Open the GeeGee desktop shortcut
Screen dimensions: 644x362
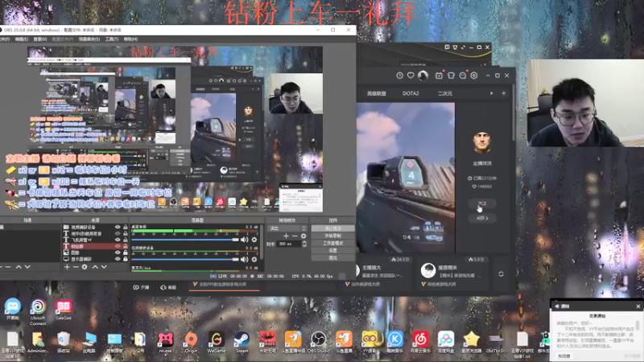point(64,310)
